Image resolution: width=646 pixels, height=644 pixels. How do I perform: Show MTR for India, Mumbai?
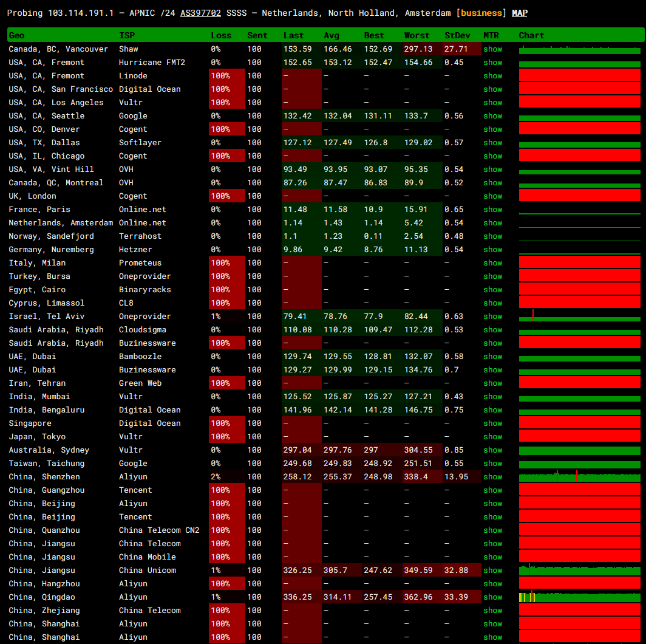493,397
